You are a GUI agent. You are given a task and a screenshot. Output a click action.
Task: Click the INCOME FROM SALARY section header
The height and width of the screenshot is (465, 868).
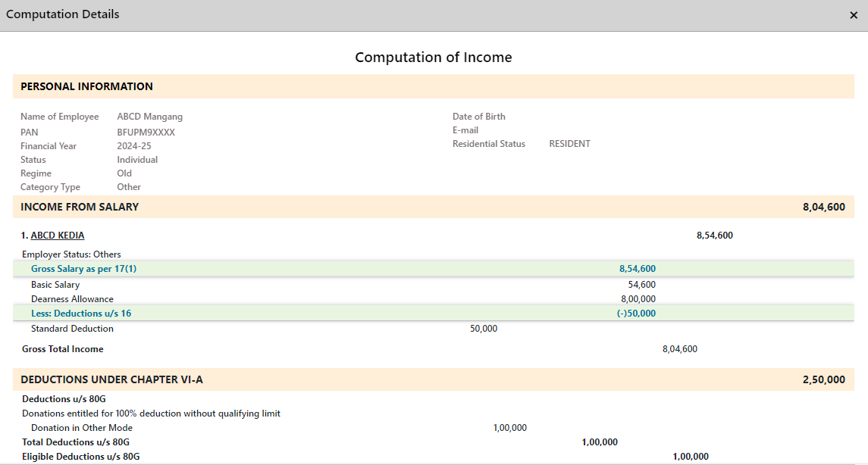click(434, 207)
